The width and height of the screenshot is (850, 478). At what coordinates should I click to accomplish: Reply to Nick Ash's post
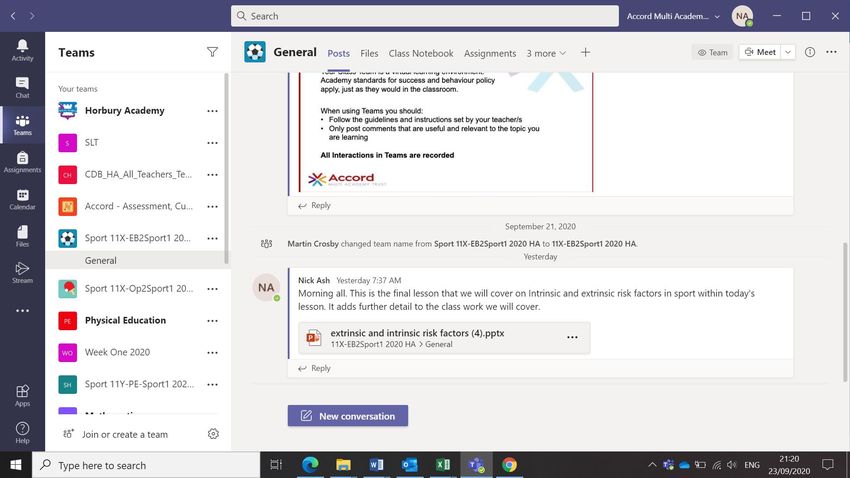314,368
